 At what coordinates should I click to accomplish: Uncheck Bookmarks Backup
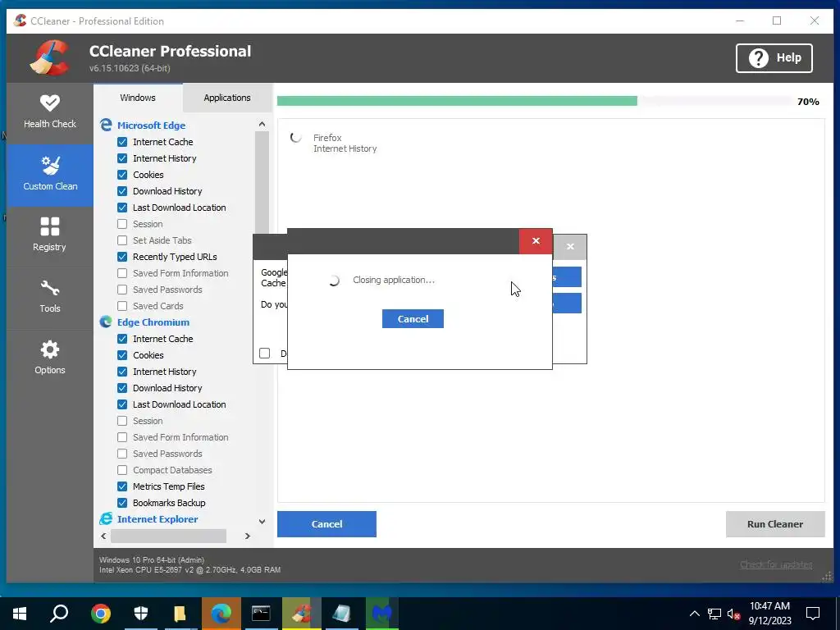click(x=122, y=503)
